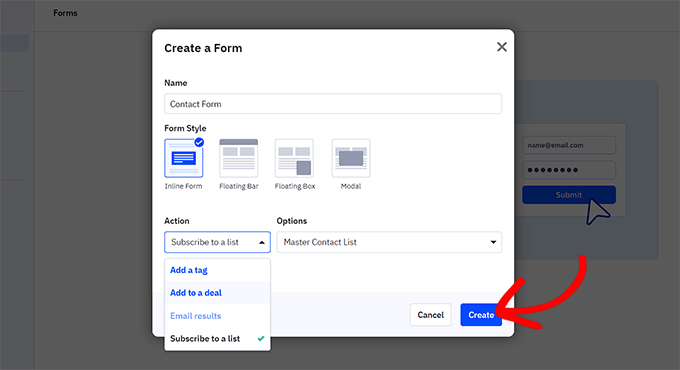The width and height of the screenshot is (680, 370).
Task: Choose the Floating Bar form style
Action: [x=239, y=158]
